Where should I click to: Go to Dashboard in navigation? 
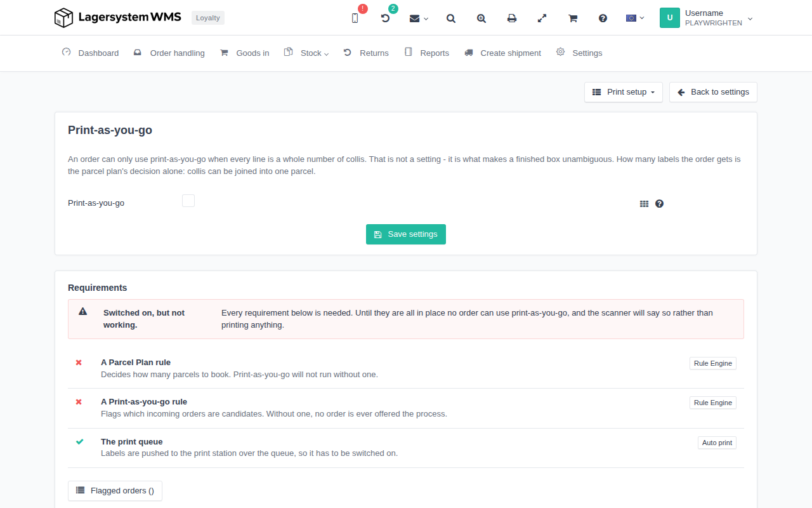point(90,53)
